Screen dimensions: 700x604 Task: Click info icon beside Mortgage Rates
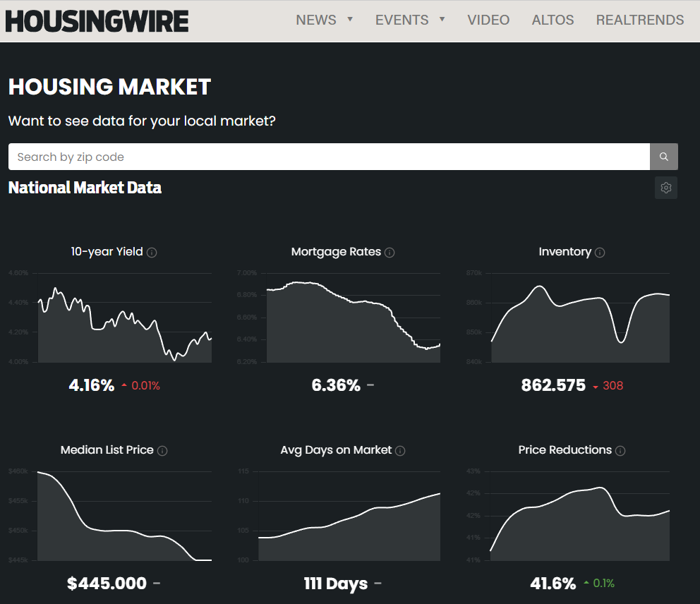pos(390,253)
